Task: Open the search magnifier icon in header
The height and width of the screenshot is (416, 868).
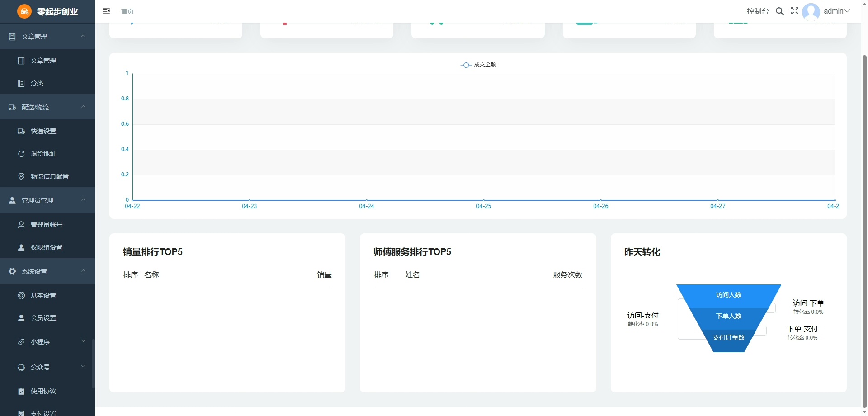Action: tap(779, 11)
